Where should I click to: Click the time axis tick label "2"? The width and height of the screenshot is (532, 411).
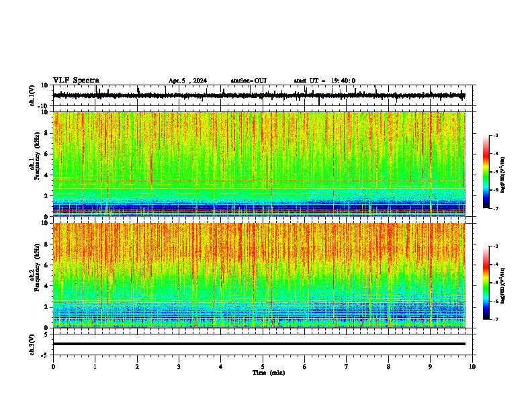137,367
